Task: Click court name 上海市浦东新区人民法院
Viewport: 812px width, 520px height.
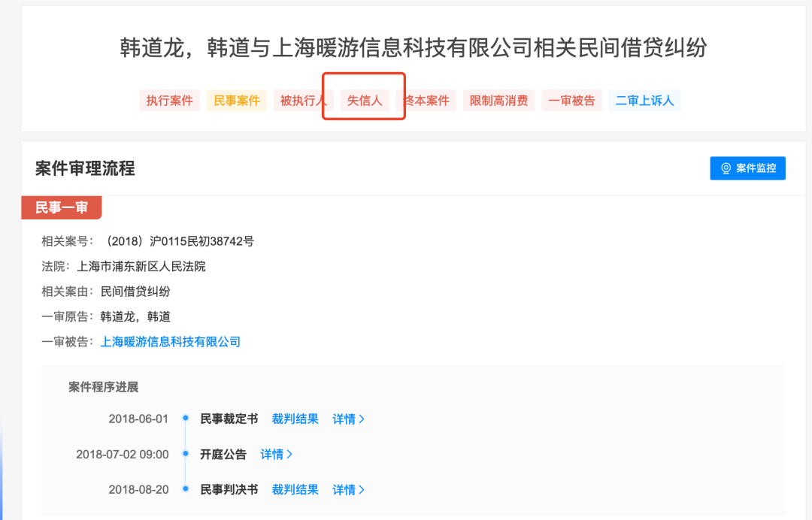Action: tap(141, 267)
